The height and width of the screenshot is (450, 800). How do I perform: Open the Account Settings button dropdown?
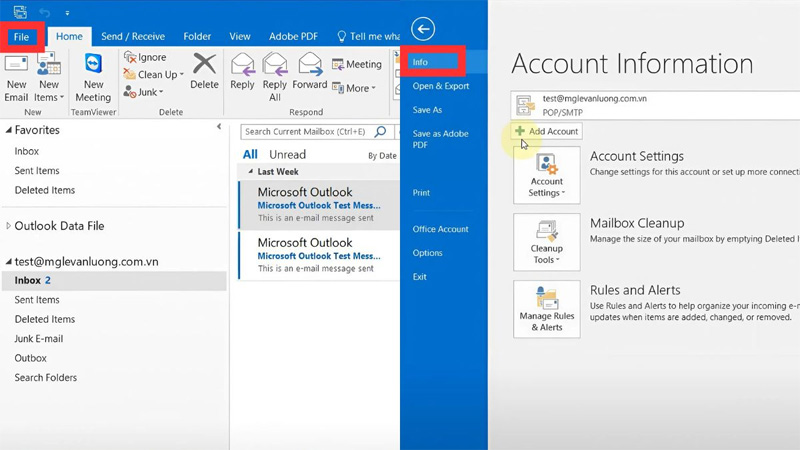546,176
